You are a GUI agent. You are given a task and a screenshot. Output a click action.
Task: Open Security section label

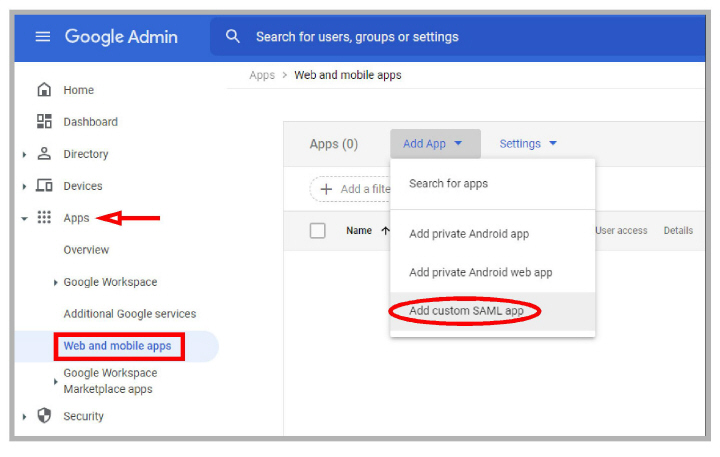pos(84,416)
